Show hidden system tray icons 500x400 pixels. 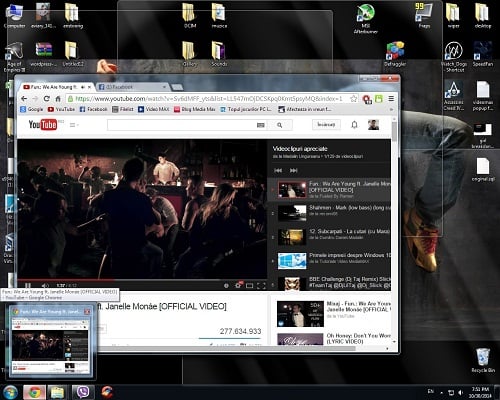coord(441,393)
